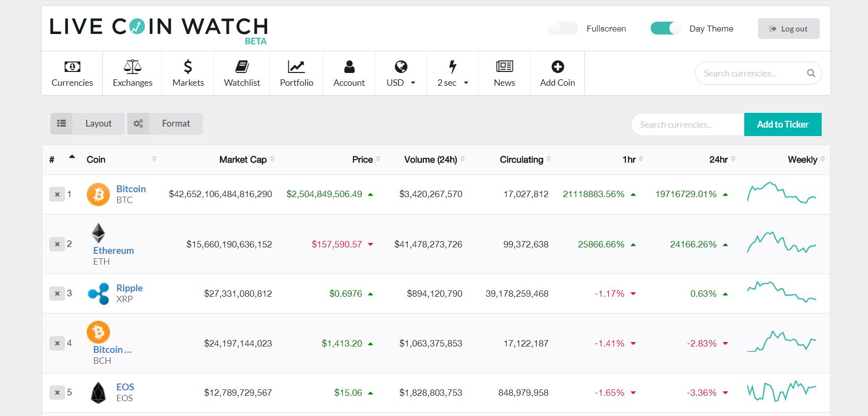Sort by rank number column
Image resolution: width=868 pixels, height=416 pixels.
coord(62,159)
